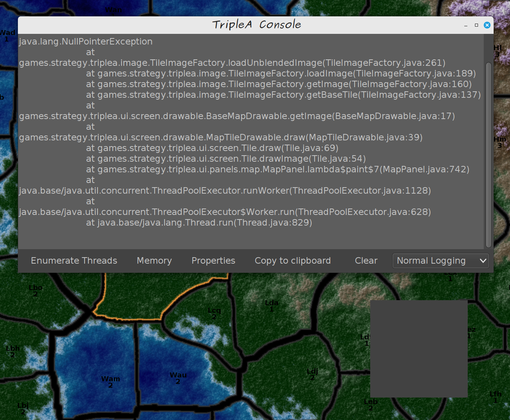Select the Wau sea zone on the map
This screenshot has width=510, height=420.
pos(178,378)
